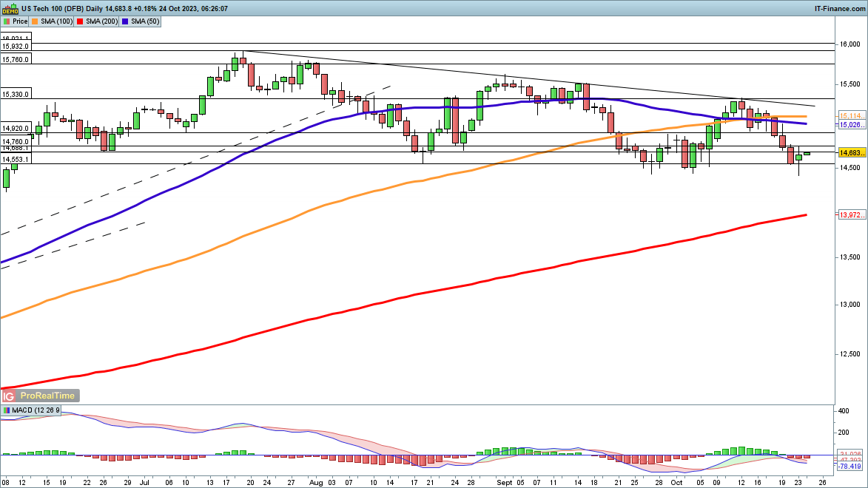
Task: Select the yellow current price label 14,683
Action: click(x=851, y=152)
